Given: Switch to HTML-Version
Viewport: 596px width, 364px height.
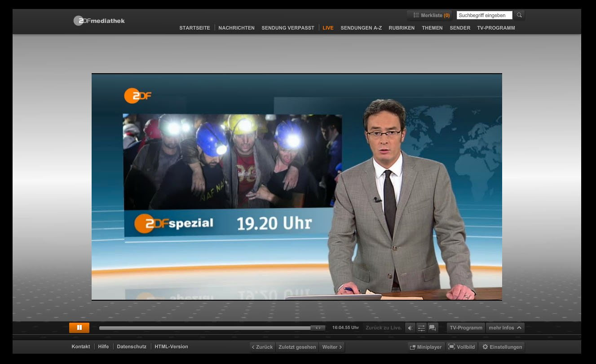Looking at the screenshot, I should [171, 346].
